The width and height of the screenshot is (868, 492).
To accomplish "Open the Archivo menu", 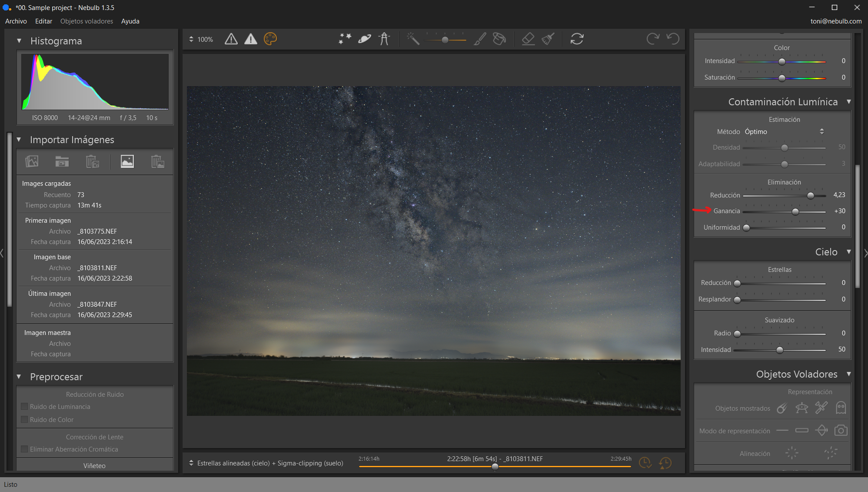I will 16,21.
